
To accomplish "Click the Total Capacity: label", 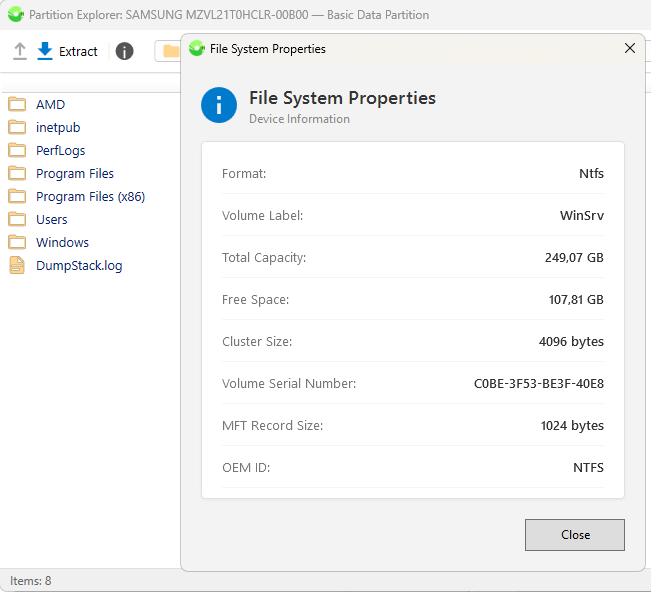I will (264, 258).
